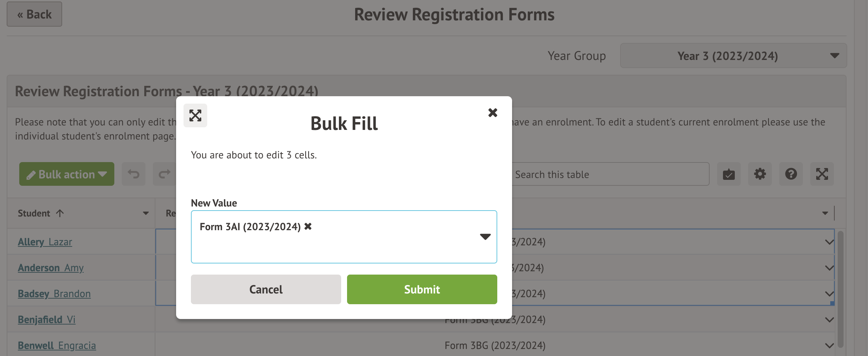Open Allery Lazar student link

pos(45,242)
